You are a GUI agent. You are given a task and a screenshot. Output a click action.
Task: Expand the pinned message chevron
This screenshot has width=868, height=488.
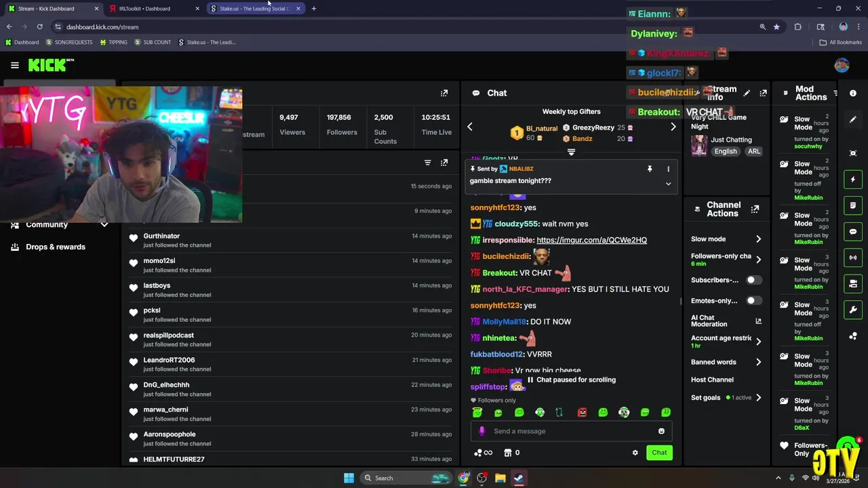(668, 184)
